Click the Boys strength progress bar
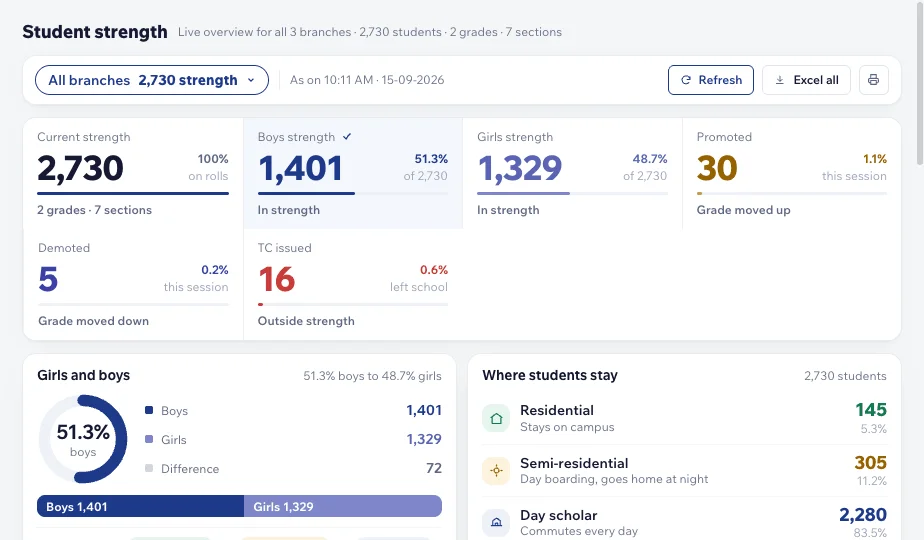This screenshot has width=924, height=540. click(x=353, y=193)
